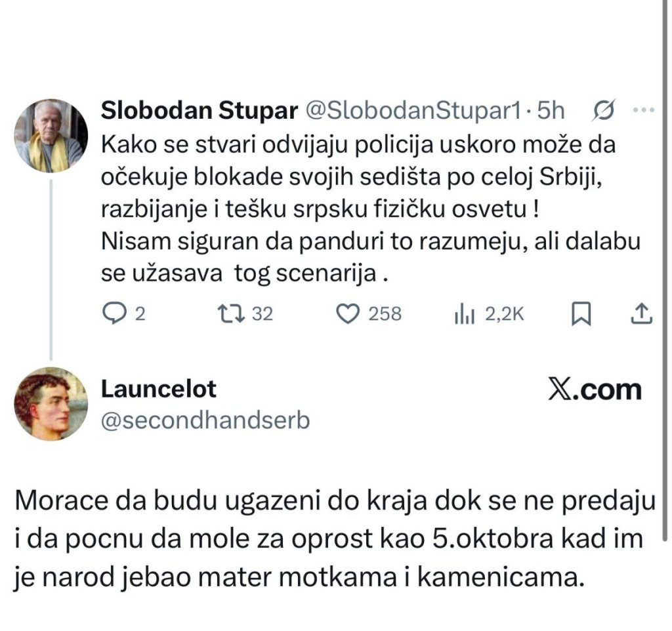Click the X.com logo

594,391
